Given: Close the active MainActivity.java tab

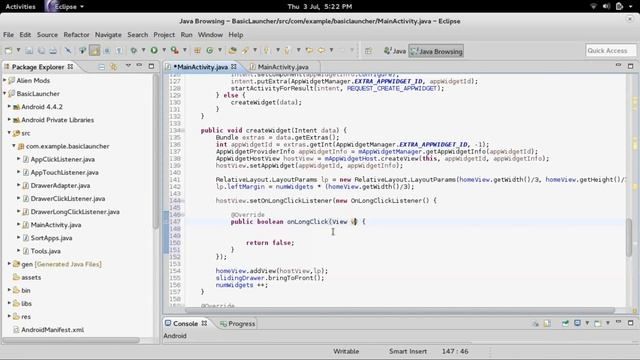Looking at the screenshot, I should click(x=234, y=66).
